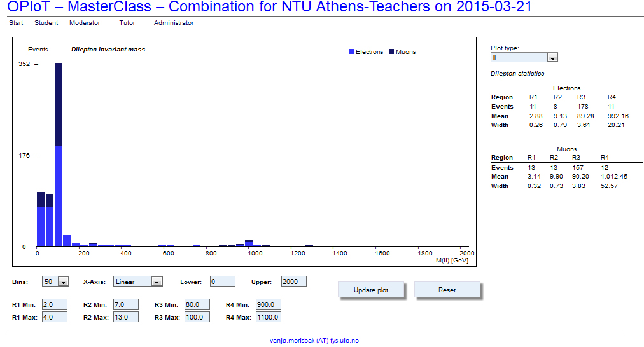644x347 pixels.
Task: Select Electrons R4 mean value 992.16
Action: [618, 116]
